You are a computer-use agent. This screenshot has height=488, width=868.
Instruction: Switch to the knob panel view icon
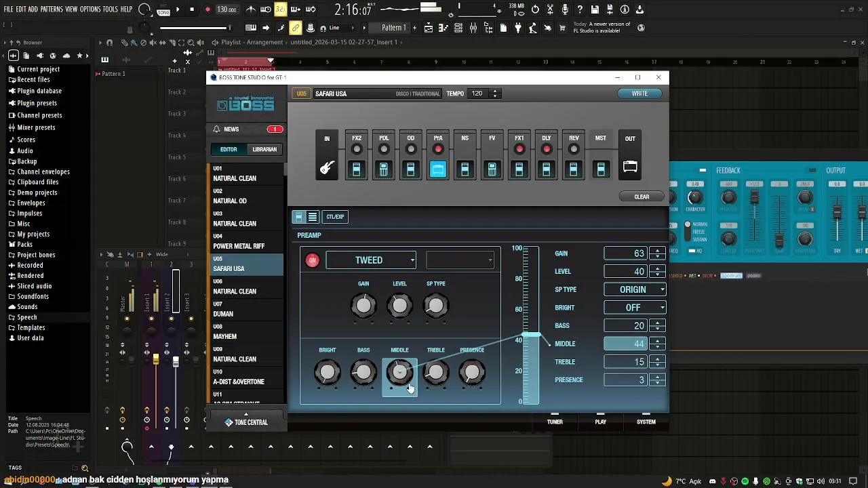pyautogui.click(x=298, y=217)
